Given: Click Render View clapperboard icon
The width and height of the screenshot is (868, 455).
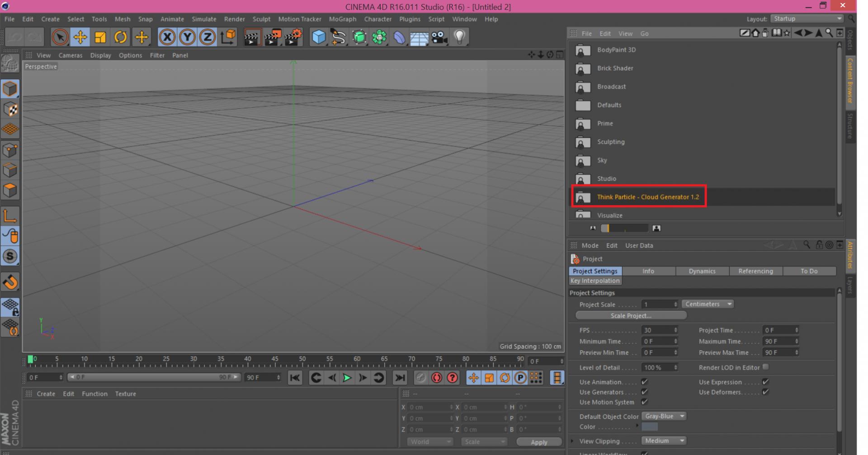Looking at the screenshot, I should point(252,37).
